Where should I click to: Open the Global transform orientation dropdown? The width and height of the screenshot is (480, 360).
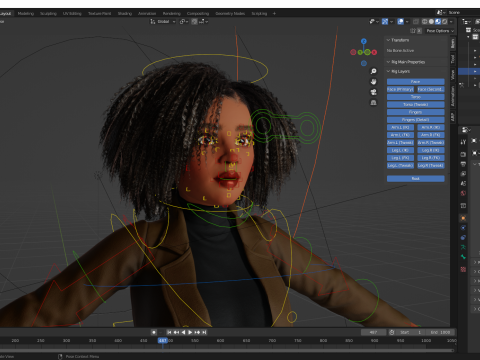click(x=163, y=21)
